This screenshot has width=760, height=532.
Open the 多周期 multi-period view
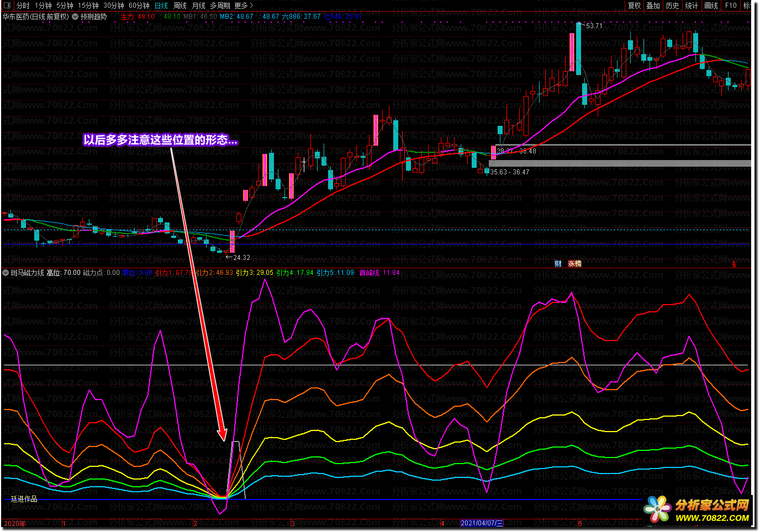(x=220, y=6)
